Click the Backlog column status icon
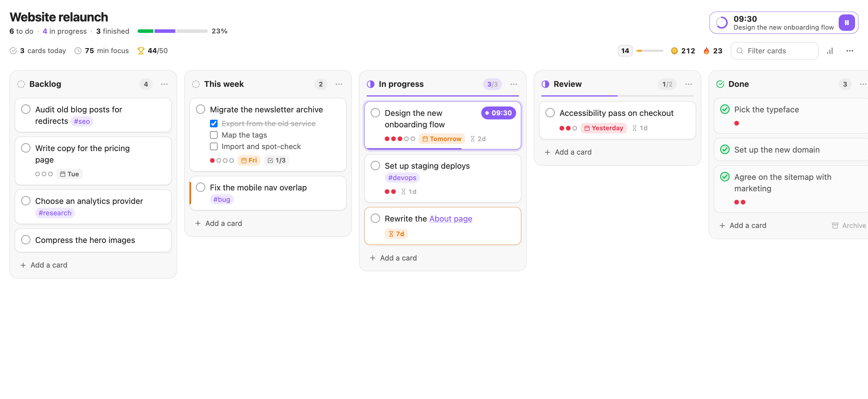Image resolution: width=868 pixels, height=399 pixels. click(x=21, y=84)
